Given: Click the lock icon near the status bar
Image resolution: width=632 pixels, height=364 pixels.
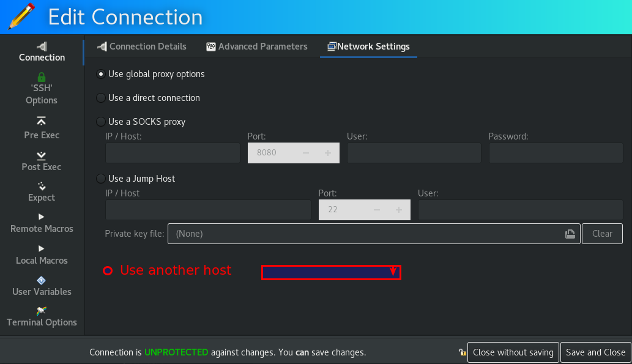Looking at the screenshot, I should coord(461,352).
